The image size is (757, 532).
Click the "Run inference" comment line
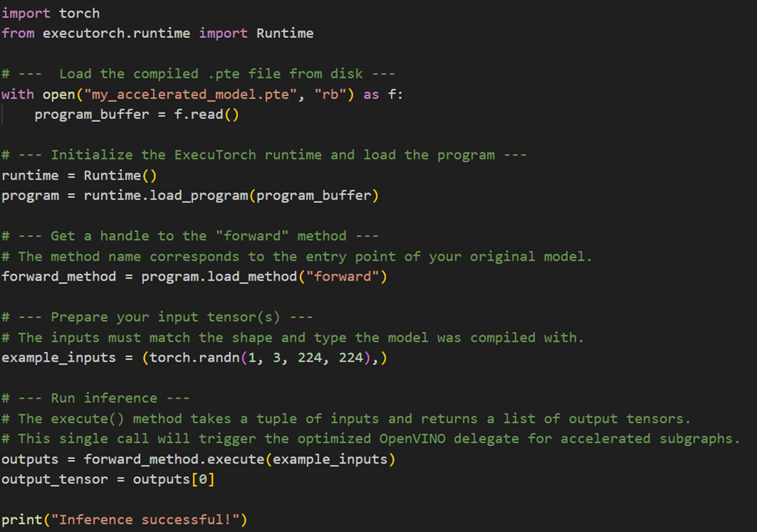pyautogui.click(x=95, y=398)
